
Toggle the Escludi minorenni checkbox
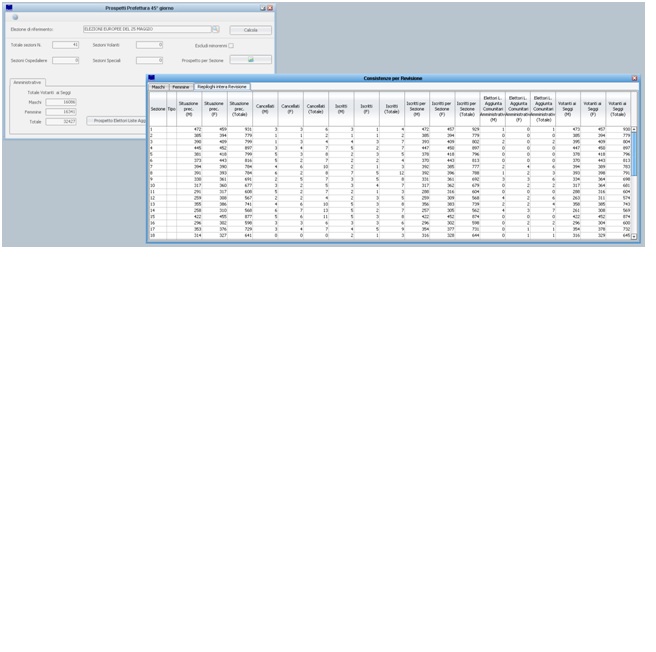[x=231, y=46]
